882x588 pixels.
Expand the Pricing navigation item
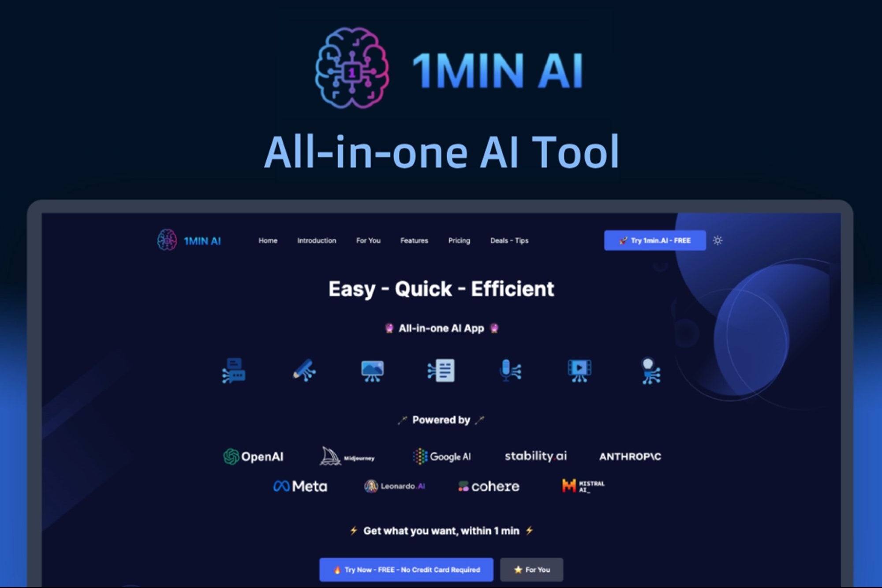click(x=458, y=240)
